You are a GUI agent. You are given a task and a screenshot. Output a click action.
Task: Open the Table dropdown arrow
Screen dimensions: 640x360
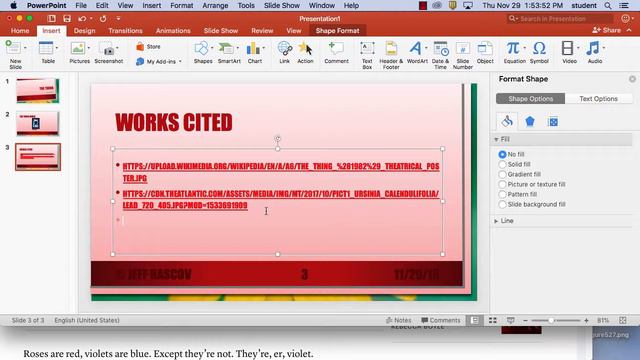(56, 48)
